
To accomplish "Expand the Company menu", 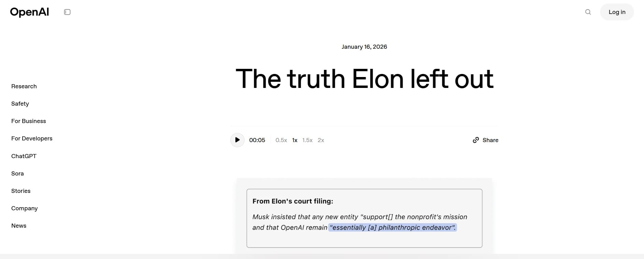I will click(x=25, y=208).
